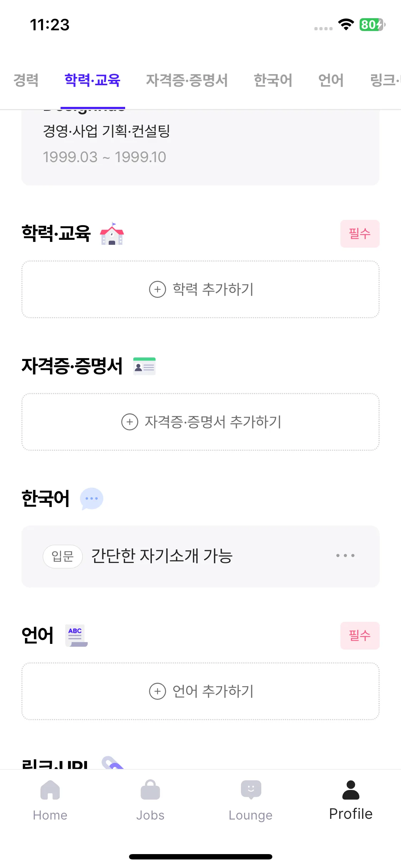Select the Profile person icon
The height and width of the screenshot is (868, 401).
point(351,790)
